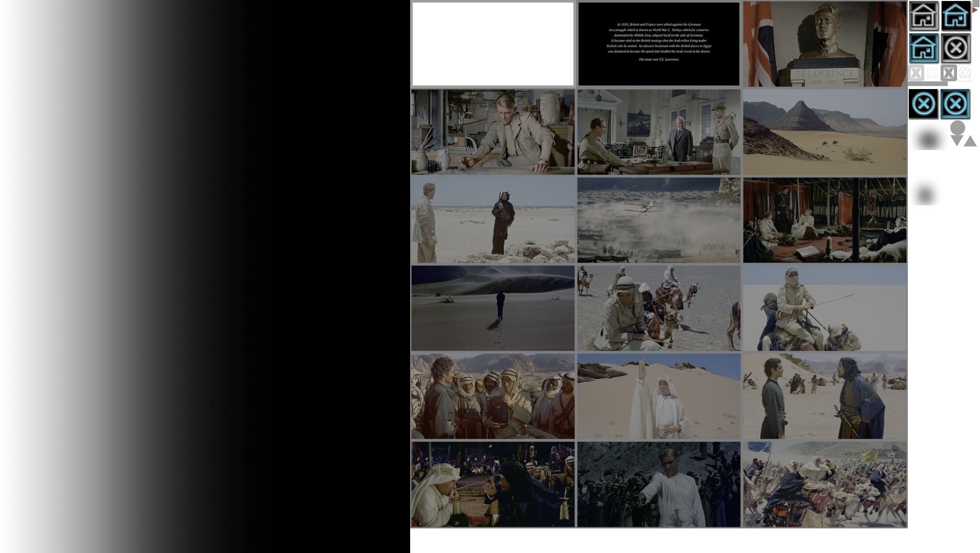Click the solid gray circle icon

(x=957, y=128)
